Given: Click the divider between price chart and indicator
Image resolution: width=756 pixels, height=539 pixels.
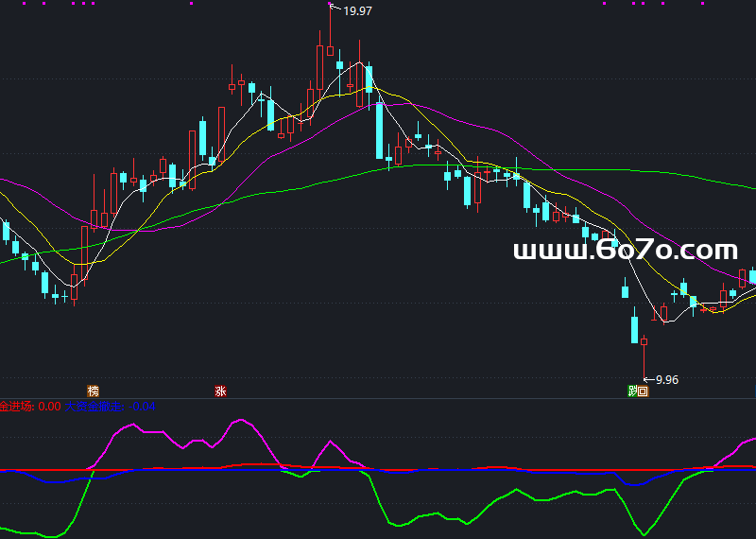Looking at the screenshot, I should click(378, 398).
